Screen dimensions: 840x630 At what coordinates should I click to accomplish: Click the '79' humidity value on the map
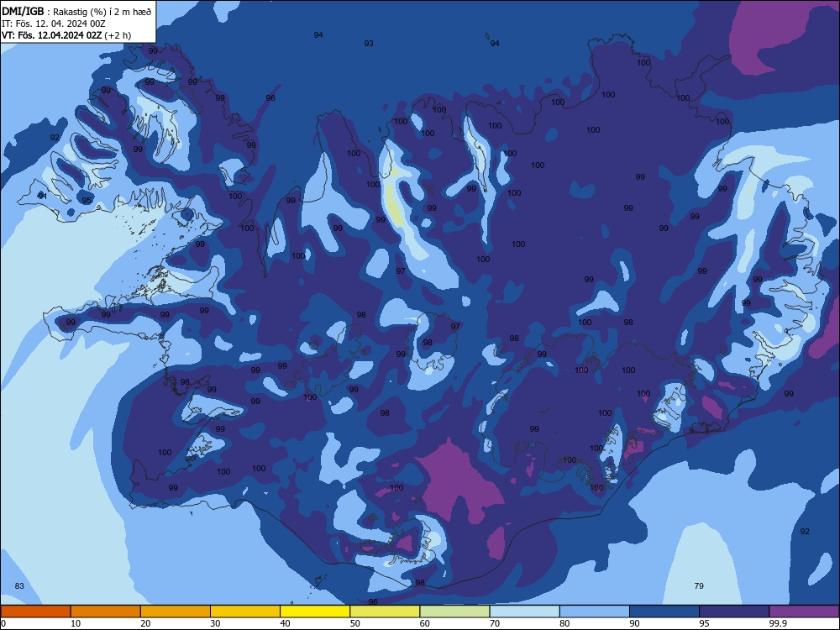click(x=699, y=586)
